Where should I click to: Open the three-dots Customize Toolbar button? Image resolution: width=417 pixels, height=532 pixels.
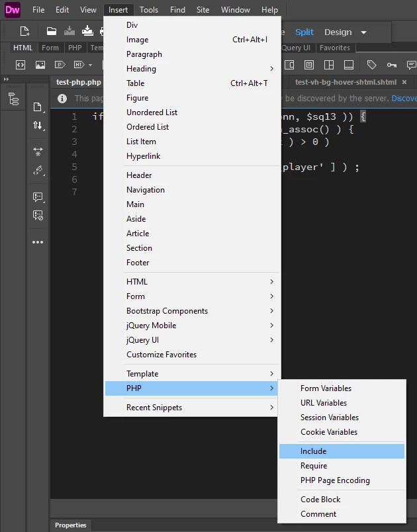(x=38, y=242)
